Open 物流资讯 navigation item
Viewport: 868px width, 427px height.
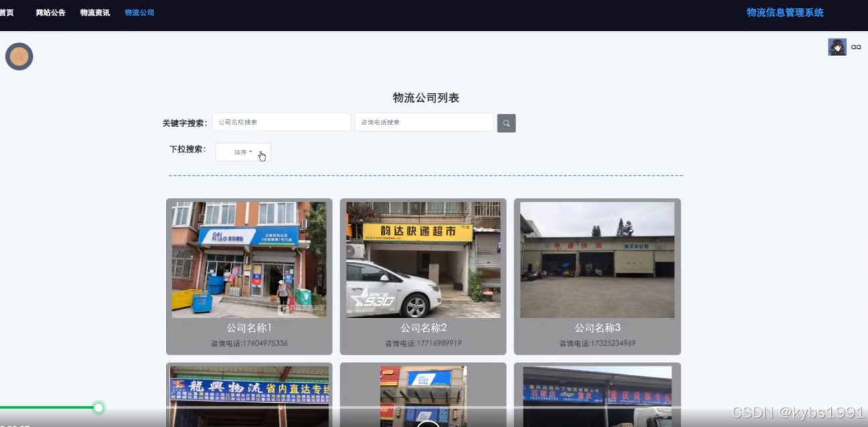coord(95,13)
